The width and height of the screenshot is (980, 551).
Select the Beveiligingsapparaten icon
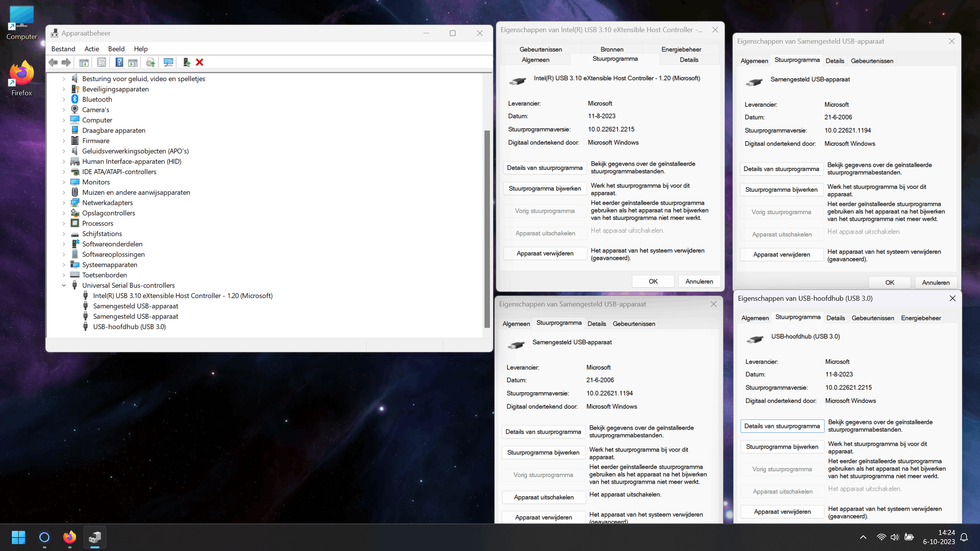pyautogui.click(x=75, y=89)
